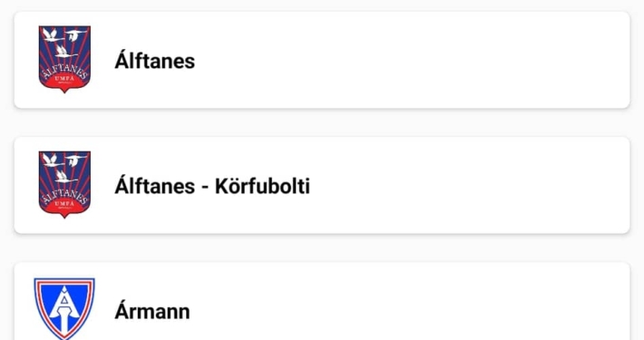The width and height of the screenshot is (644, 340).
Task: Tap the swans on the Körfubolti card crest
Action: 64,168
